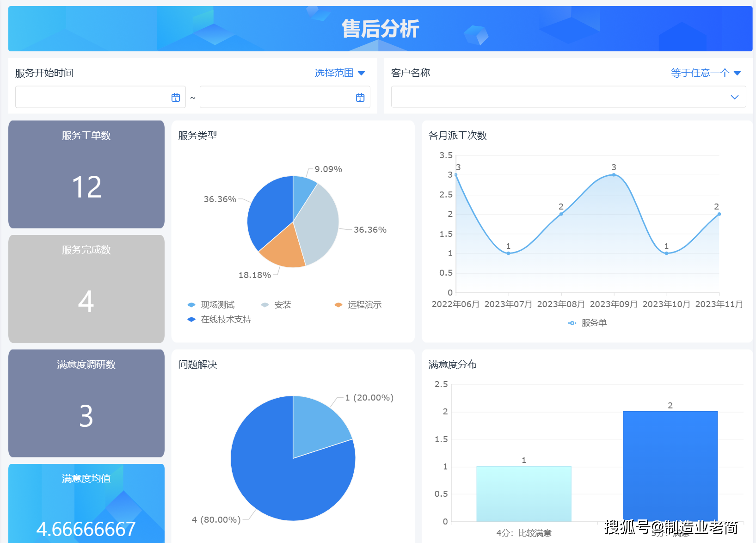
Task: Click the 2022年06月 axis label
Action: point(455,304)
